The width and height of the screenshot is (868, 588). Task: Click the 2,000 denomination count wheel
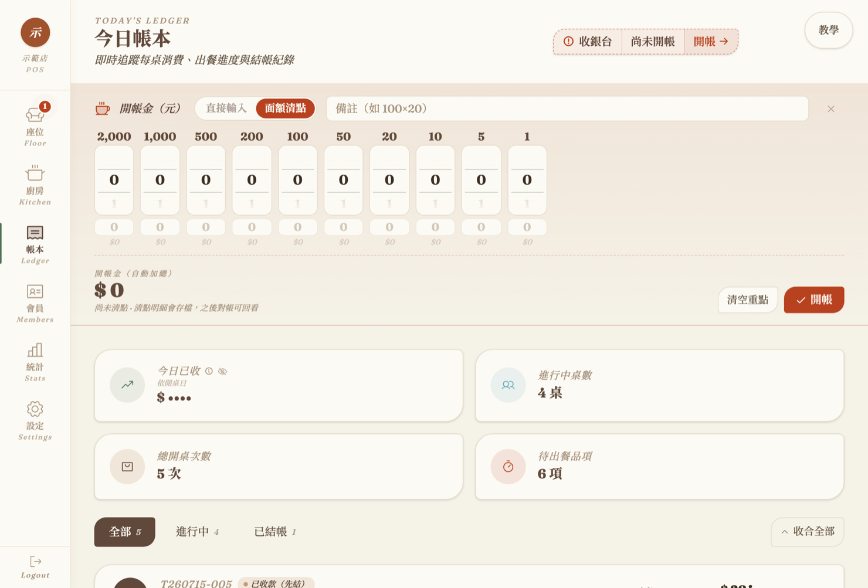[x=114, y=180]
